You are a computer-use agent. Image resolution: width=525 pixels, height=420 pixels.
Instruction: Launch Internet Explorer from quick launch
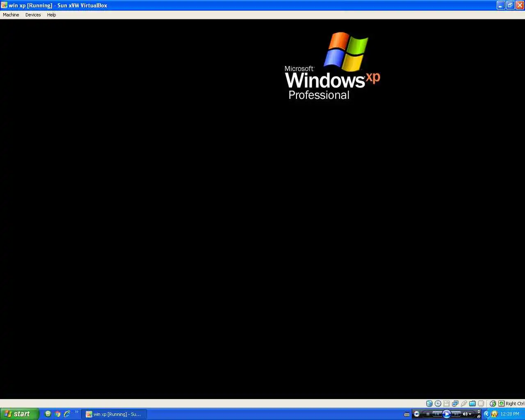click(67, 414)
